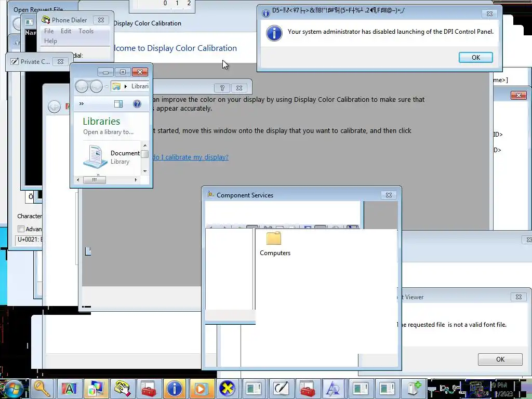The height and width of the screenshot is (399, 532).
Task: Click OK in the DPI Control Panel message
Action: pyautogui.click(x=476, y=57)
